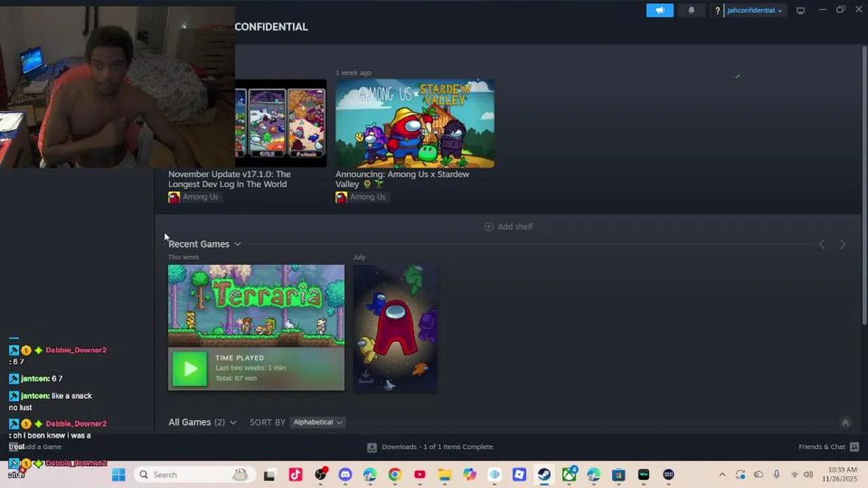
Task: Click the question mark help icon
Action: pyautogui.click(x=717, y=11)
